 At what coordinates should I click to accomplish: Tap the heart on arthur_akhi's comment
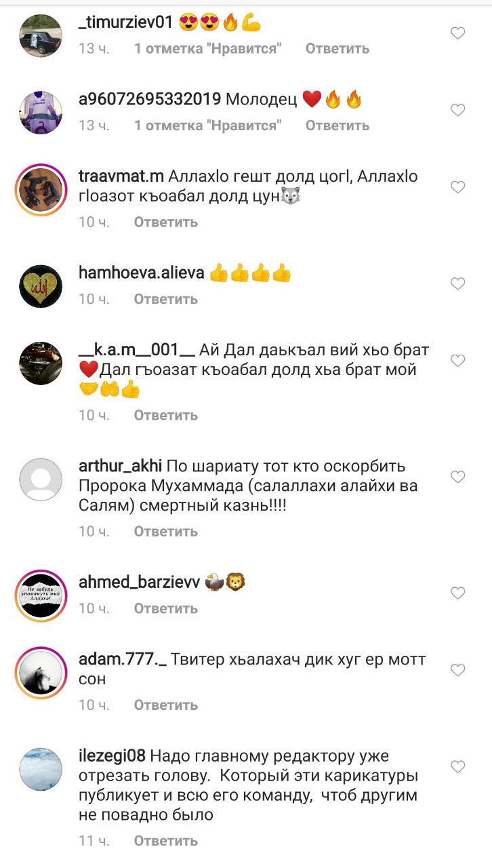[x=458, y=477]
